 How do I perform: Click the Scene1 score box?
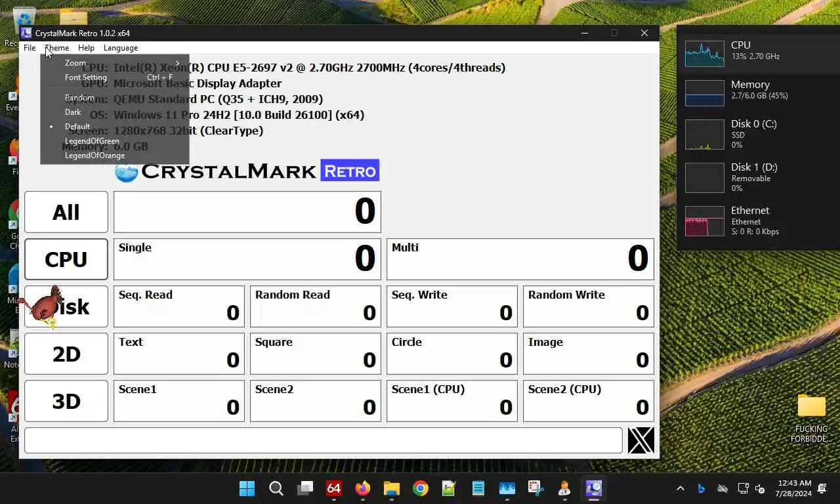coord(179,401)
